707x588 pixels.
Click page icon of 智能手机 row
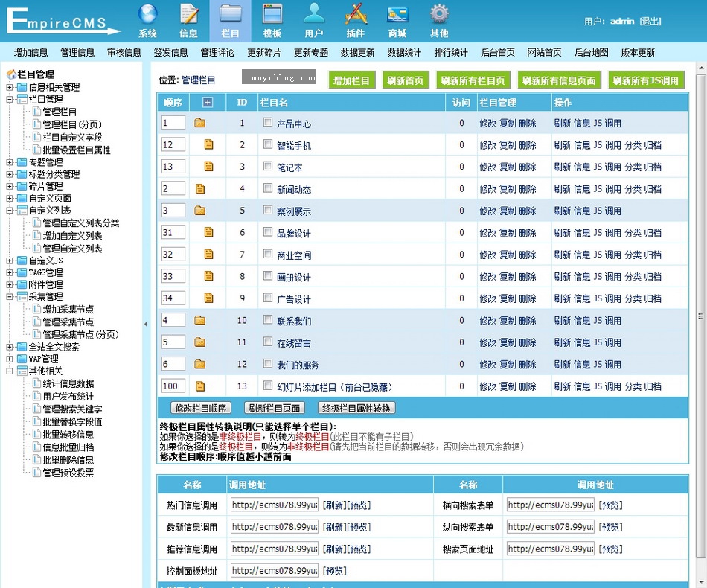[208, 144]
